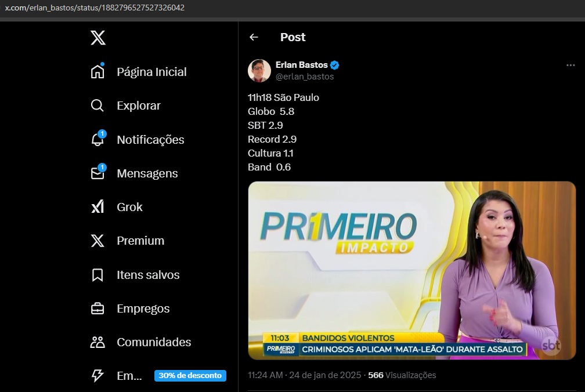Open Explorar search icon
This screenshot has height=392, width=585.
click(98, 106)
